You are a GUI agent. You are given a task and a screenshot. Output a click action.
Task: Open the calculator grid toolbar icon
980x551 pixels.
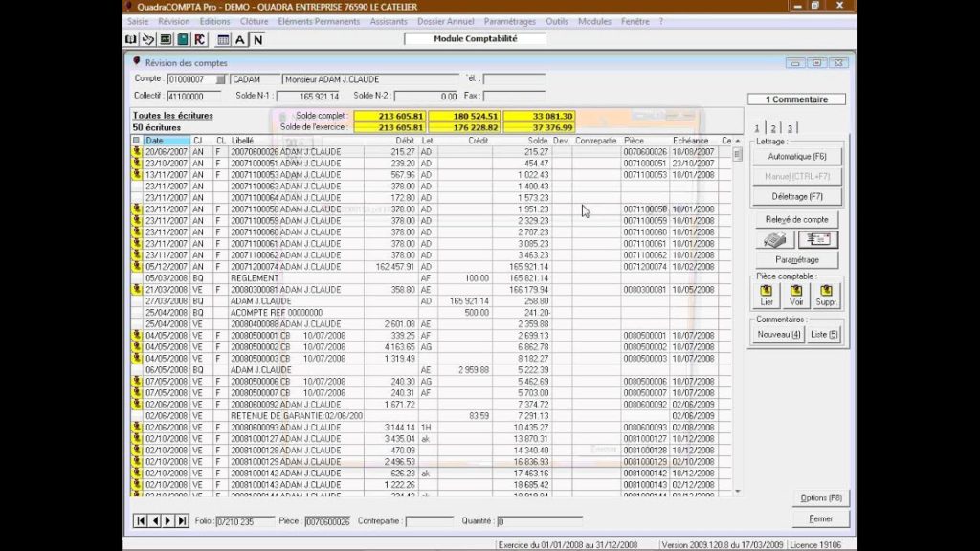[x=223, y=39]
